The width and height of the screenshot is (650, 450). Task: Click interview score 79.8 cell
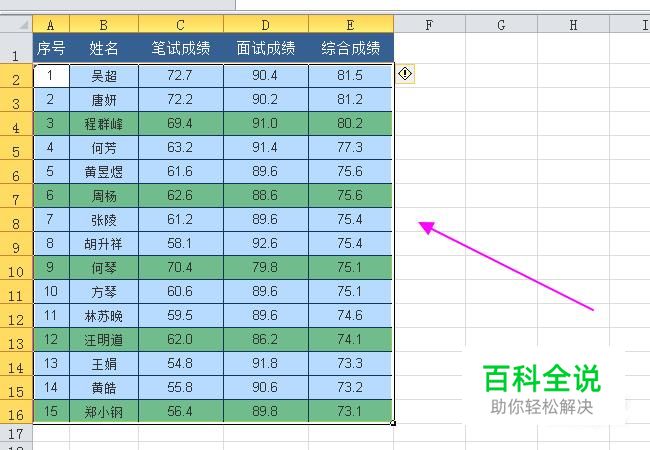tap(266, 268)
